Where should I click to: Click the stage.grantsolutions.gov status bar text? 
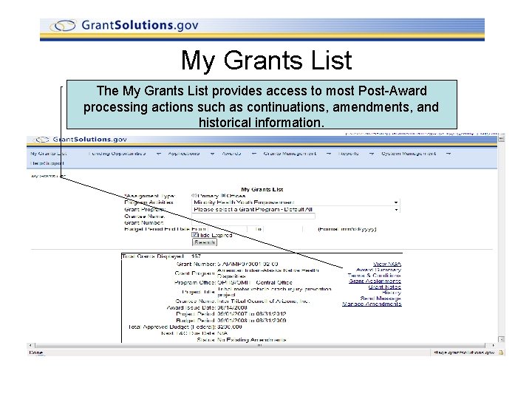click(464, 352)
